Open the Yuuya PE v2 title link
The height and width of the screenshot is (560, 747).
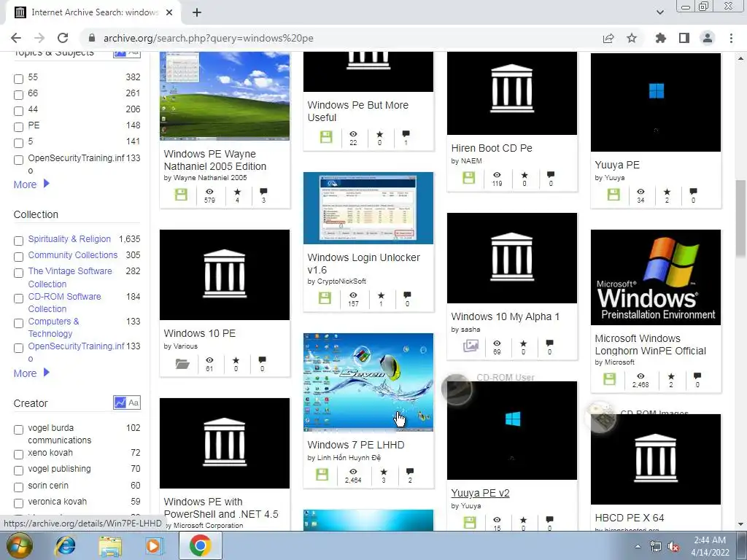tap(480, 493)
